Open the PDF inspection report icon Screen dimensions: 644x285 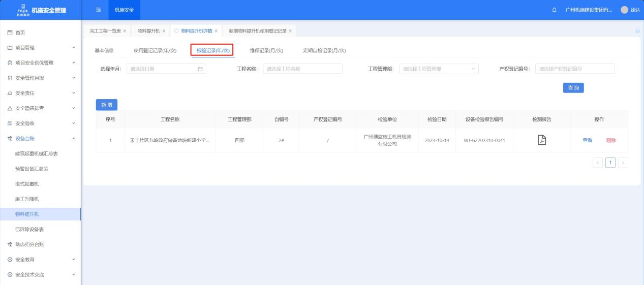tap(541, 140)
